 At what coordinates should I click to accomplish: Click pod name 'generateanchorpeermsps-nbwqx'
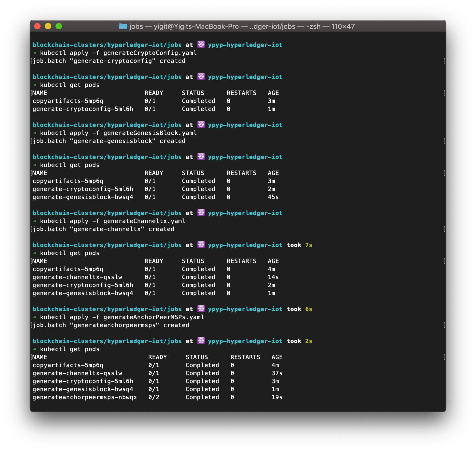[x=85, y=397]
